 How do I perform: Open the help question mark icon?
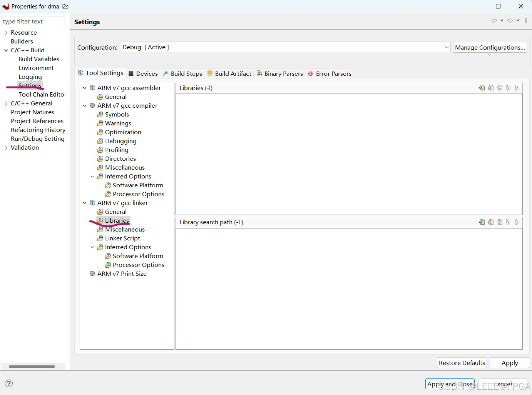[x=9, y=383]
